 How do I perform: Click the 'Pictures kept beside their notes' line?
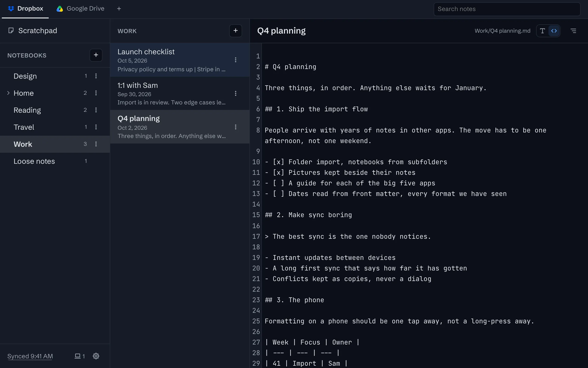(340, 172)
